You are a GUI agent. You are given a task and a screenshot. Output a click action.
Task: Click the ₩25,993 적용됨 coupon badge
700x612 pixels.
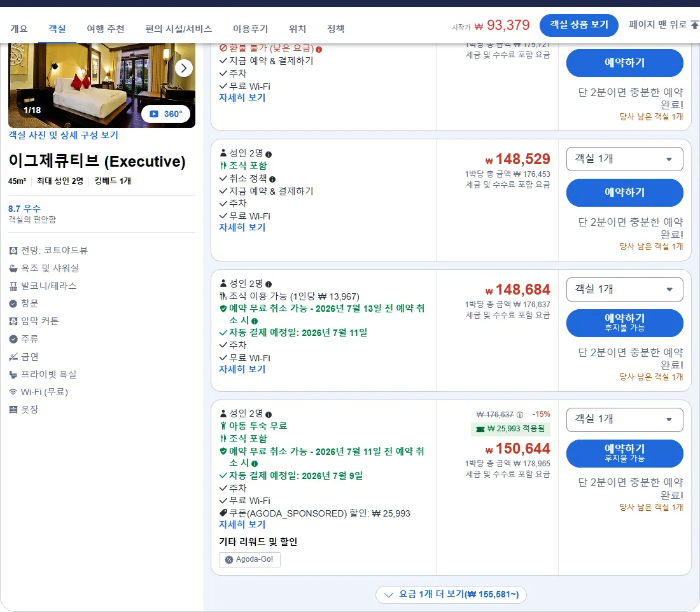point(511,429)
